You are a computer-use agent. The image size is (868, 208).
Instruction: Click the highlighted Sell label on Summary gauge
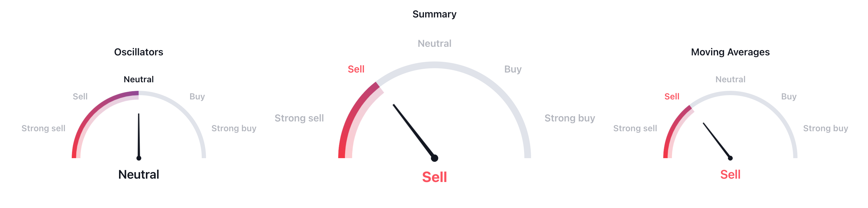pos(356,69)
